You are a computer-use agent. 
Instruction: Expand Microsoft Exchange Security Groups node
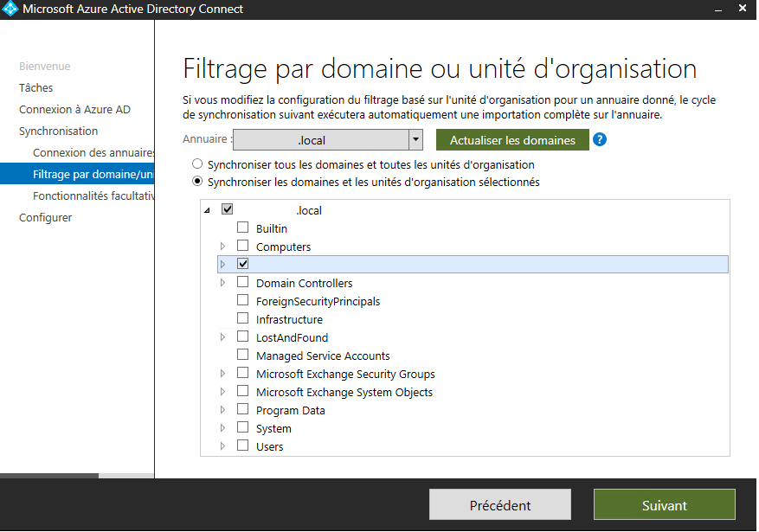(222, 374)
